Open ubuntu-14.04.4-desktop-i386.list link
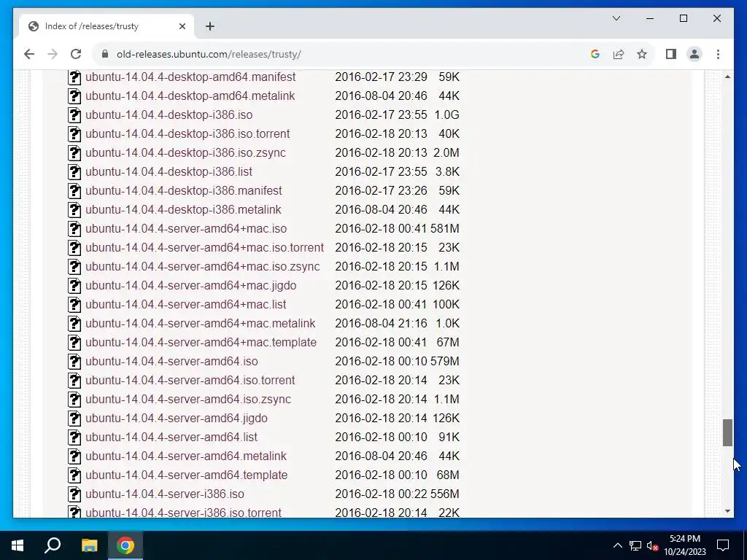 (169, 171)
